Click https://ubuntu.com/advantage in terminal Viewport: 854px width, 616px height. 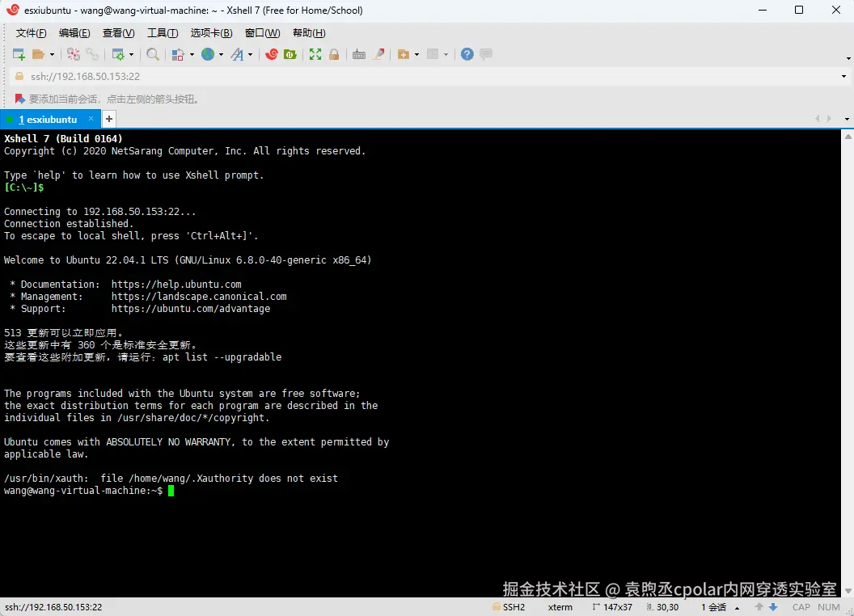click(x=191, y=309)
